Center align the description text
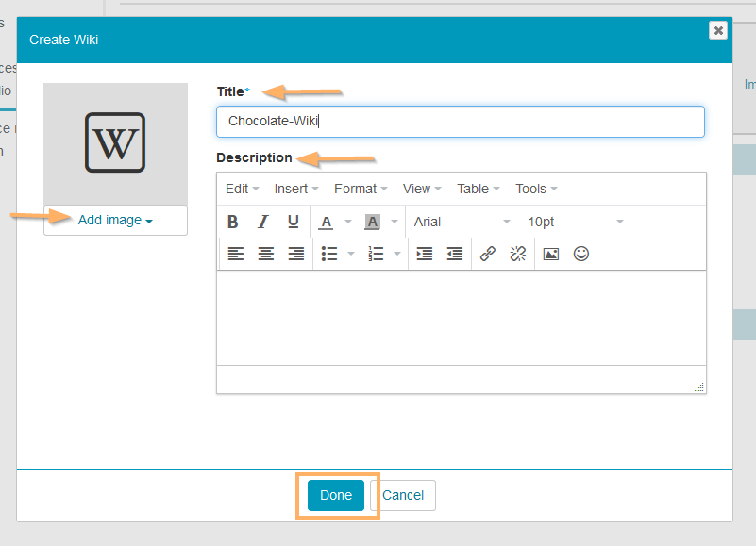756x546 pixels. 266,254
